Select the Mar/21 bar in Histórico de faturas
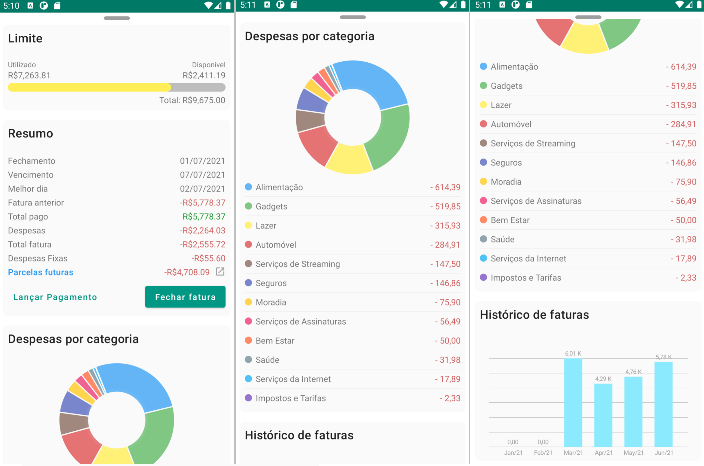 (x=572, y=402)
